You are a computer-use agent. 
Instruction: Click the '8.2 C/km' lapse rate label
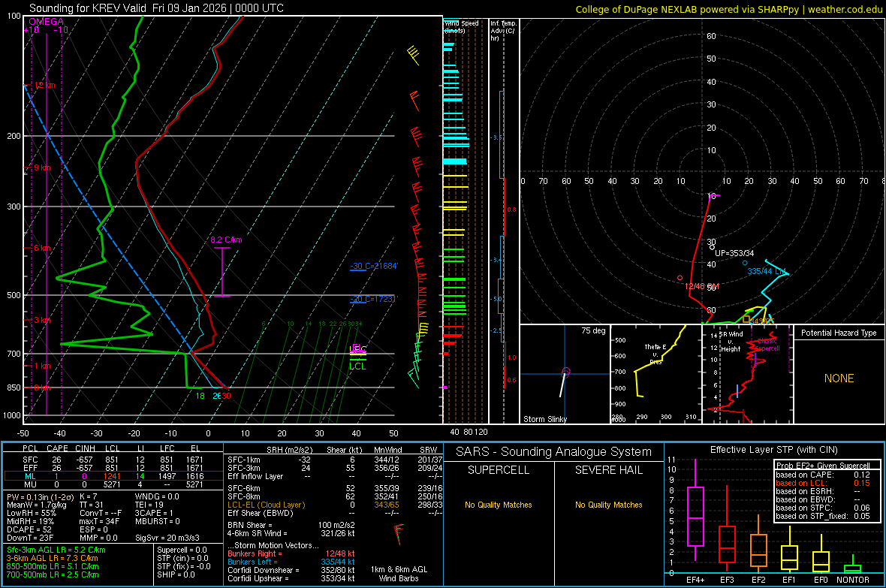pyautogui.click(x=226, y=240)
